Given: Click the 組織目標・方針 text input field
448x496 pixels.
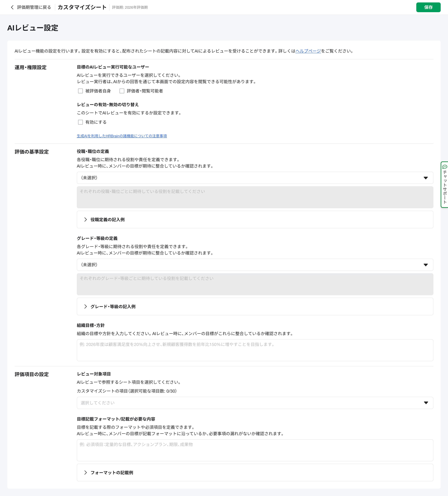Looking at the screenshot, I should coord(255,350).
